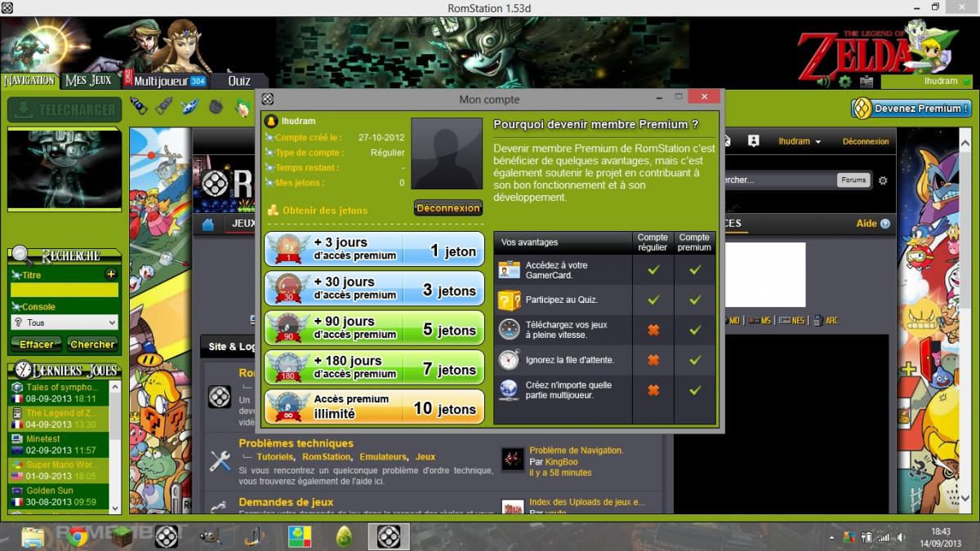Click the magnifier icon of Recherche panel

tap(22, 255)
